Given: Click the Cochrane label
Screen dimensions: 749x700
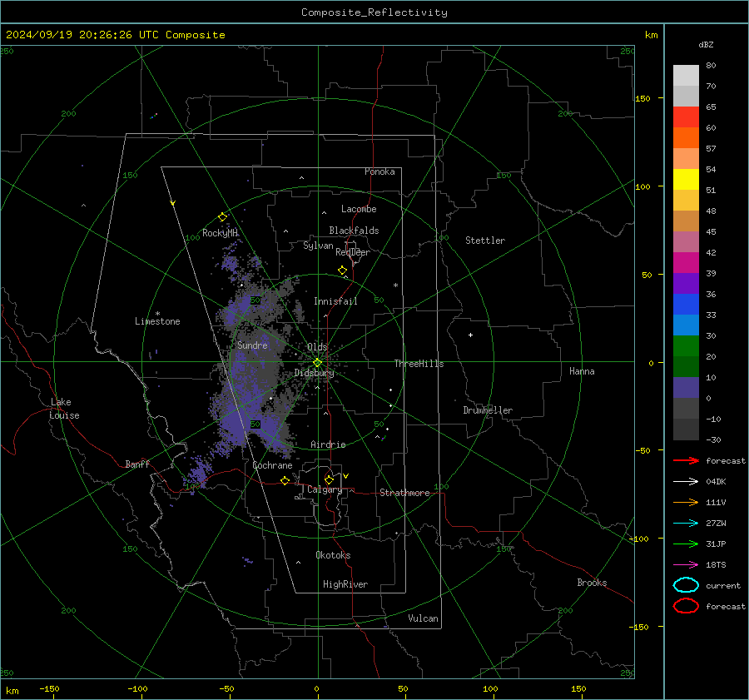Looking at the screenshot, I should pyautogui.click(x=272, y=465).
